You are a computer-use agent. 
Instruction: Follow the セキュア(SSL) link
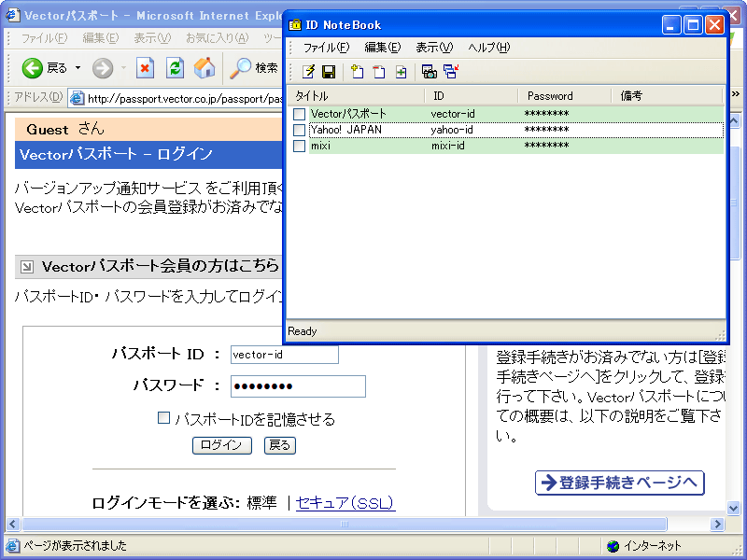(x=345, y=502)
